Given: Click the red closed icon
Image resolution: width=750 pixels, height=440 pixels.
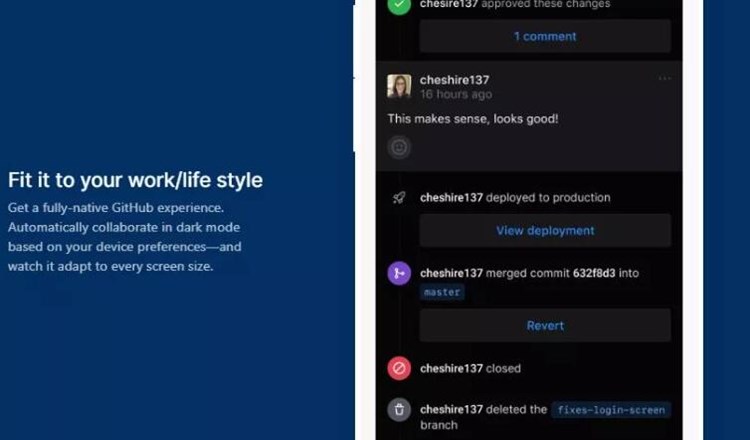Looking at the screenshot, I should click(399, 368).
